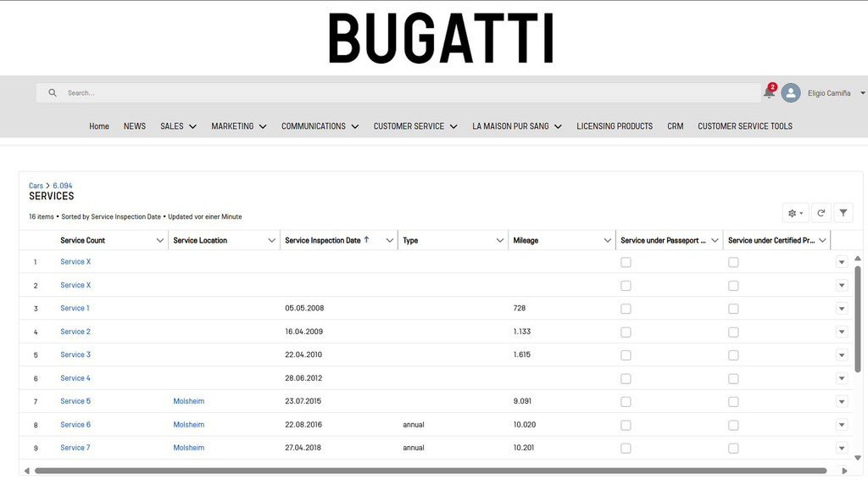Open the user profile avatar
This screenshot has width=868, height=480.
(791, 92)
